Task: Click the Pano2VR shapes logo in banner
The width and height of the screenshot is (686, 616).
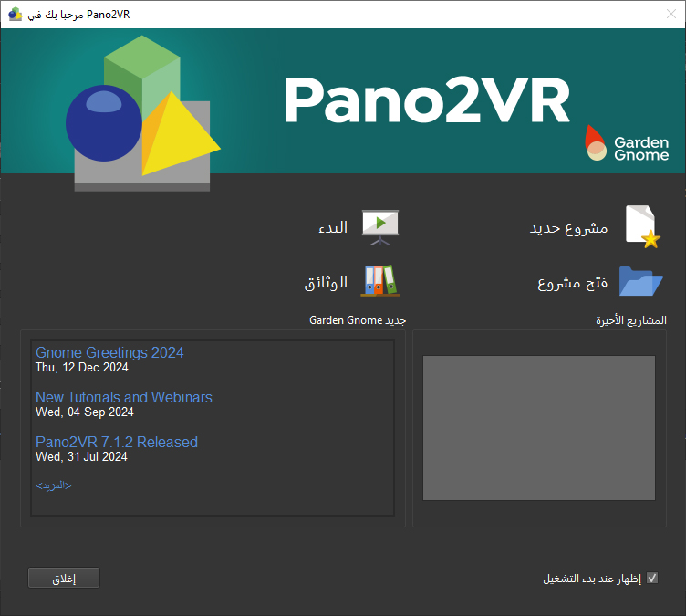Action: 143,113
